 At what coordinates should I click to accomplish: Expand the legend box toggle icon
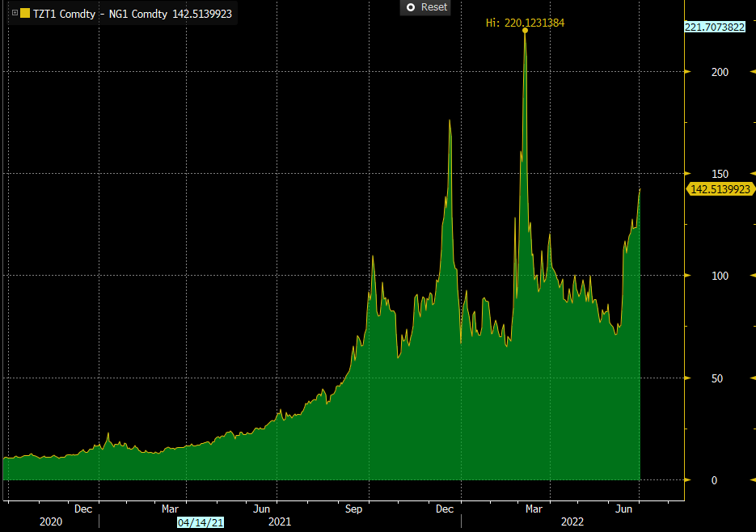15,13
